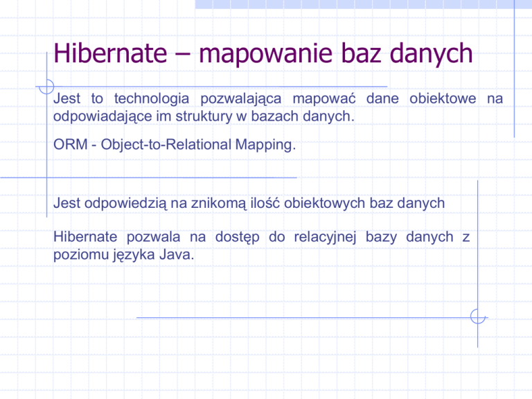Click the word 'Mapping.' in ORM line
This screenshot has width=532, height=399.
click(x=266, y=145)
